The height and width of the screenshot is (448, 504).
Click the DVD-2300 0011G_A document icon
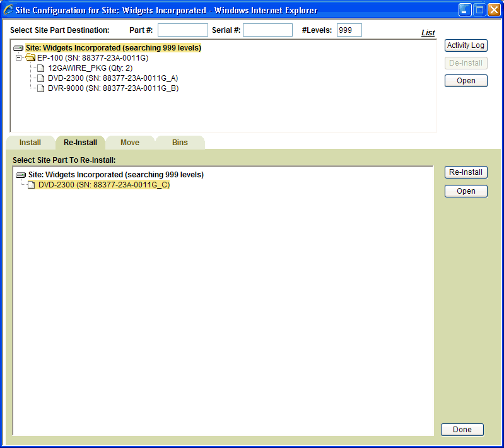[42, 78]
